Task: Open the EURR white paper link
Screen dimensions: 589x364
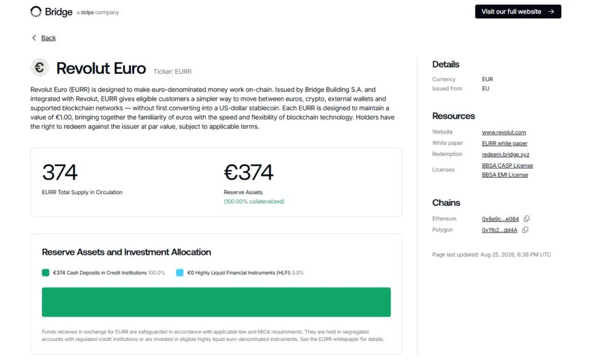Action: click(505, 143)
